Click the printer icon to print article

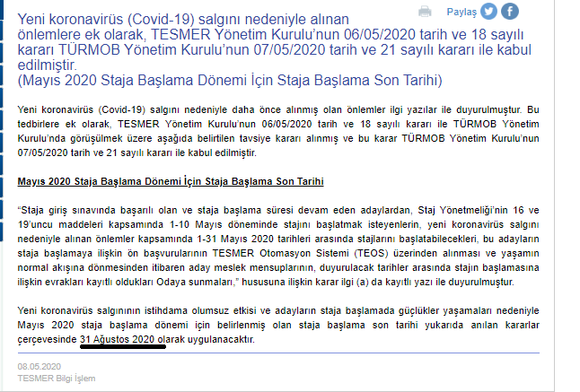tap(425, 12)
